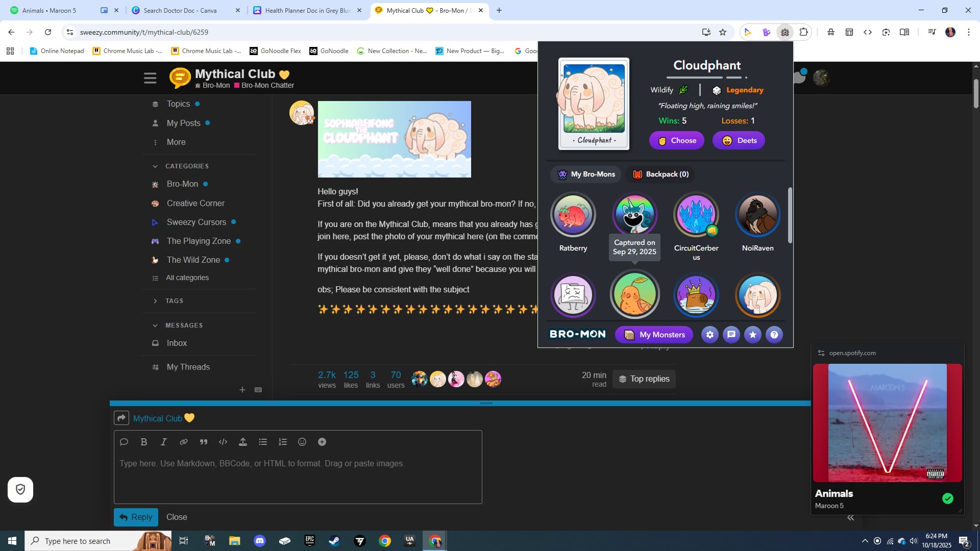Viewport: 980px width, 551px height.
Task: Toggle italic formatting in reply editor
Action: click(164, 442)
